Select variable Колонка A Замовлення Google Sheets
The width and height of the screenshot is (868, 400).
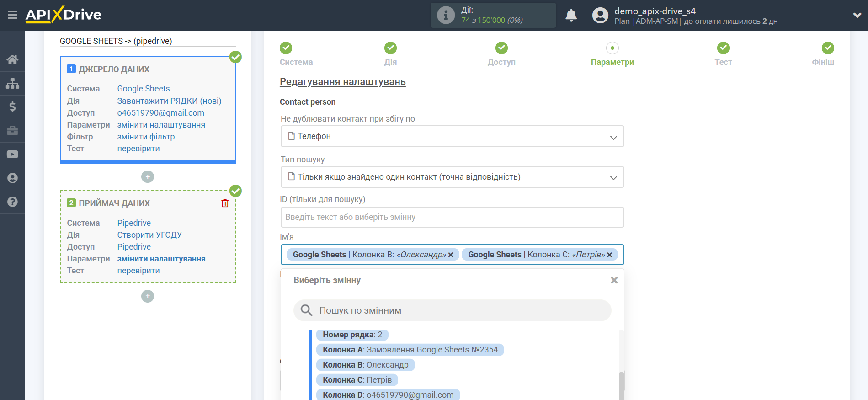(x=410, y=350)
